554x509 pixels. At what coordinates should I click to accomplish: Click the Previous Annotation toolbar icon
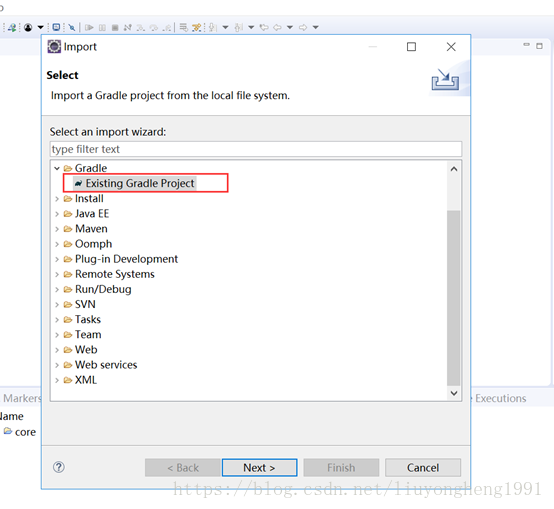(x=239, y=27)
